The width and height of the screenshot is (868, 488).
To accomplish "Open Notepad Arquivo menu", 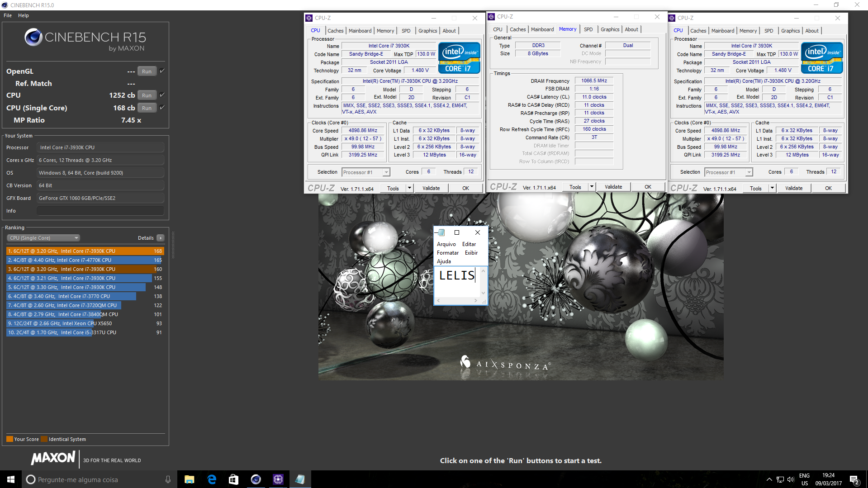I will pyautogui.click(x=446, y=244).
